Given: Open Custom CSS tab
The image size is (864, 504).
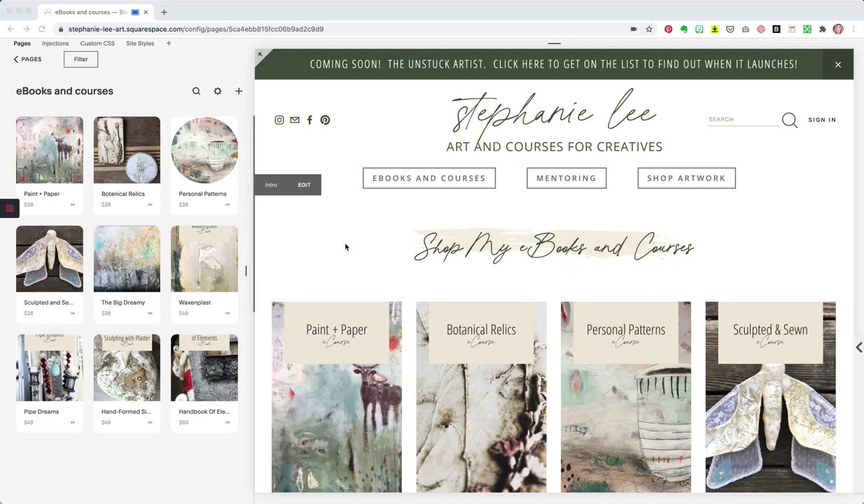Looking at the screenshot, I should [97, 43].
